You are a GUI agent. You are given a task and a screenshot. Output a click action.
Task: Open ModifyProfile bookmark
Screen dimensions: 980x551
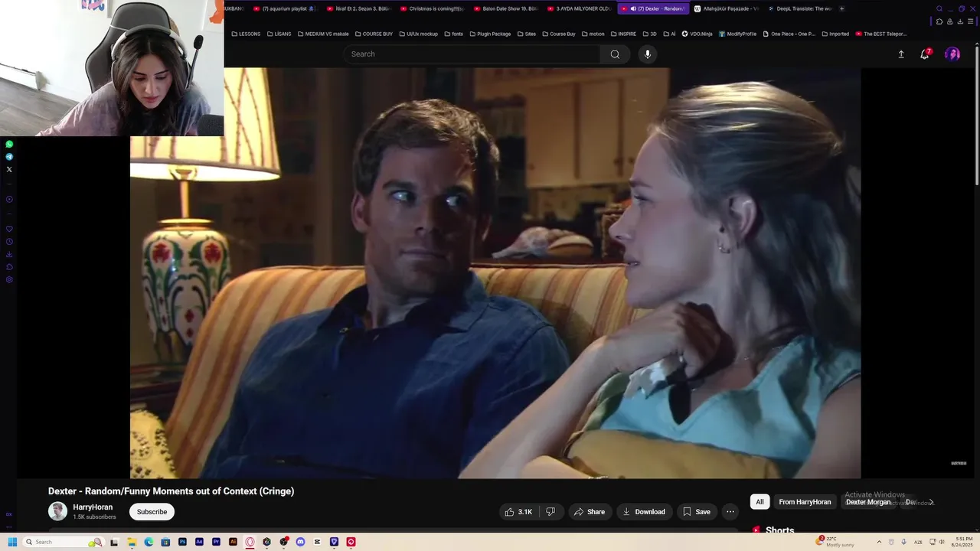737,34
